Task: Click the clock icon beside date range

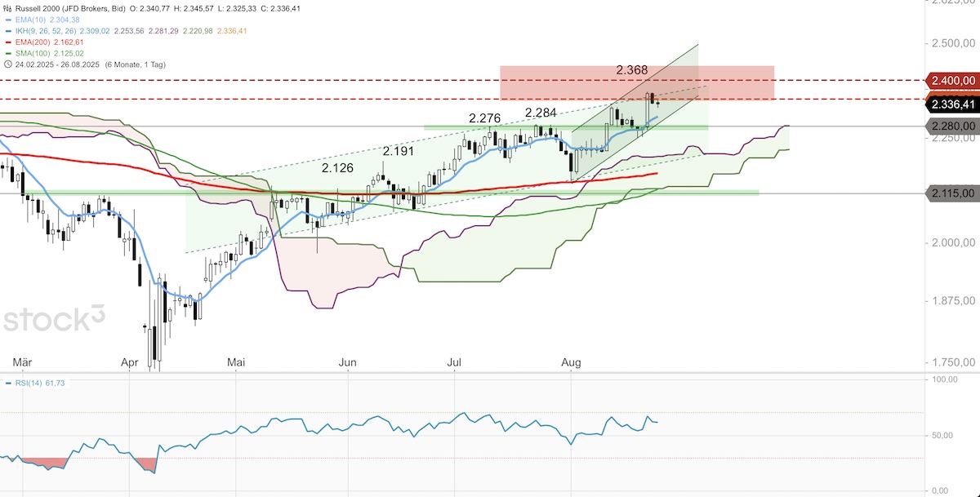Action: click(x=7, y=64)
